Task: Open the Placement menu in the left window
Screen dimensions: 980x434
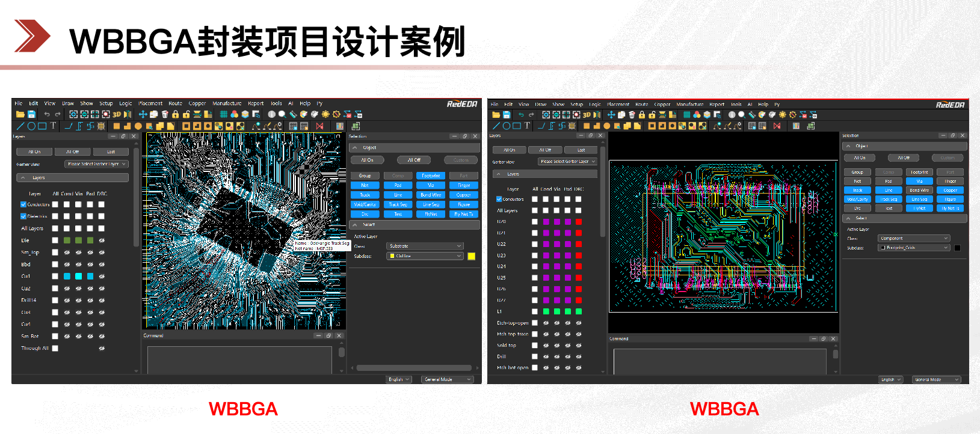Action: (x=150, y=103)
